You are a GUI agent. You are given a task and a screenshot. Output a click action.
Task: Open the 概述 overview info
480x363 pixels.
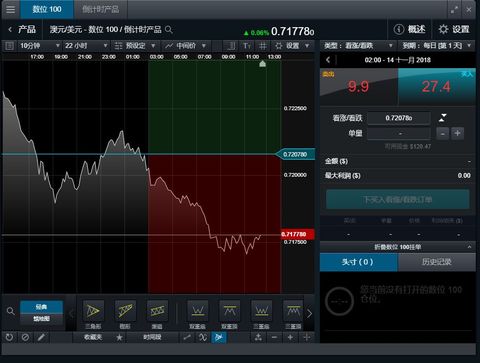410,29
